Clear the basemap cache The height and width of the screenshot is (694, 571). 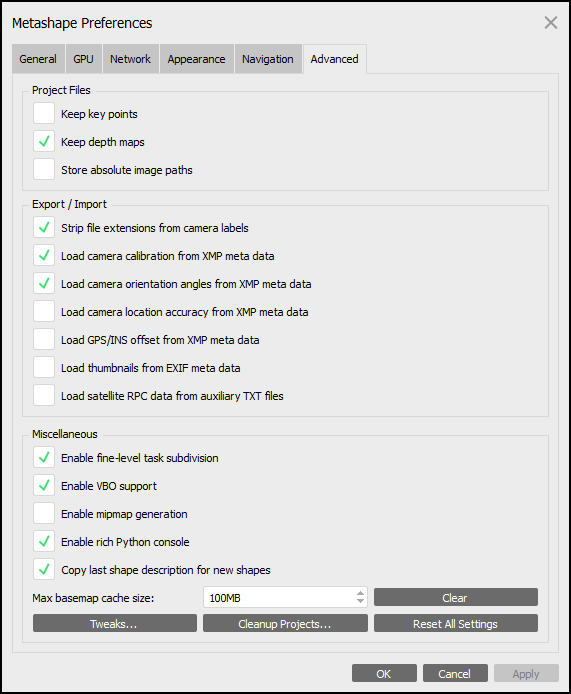tap(455, 598)
